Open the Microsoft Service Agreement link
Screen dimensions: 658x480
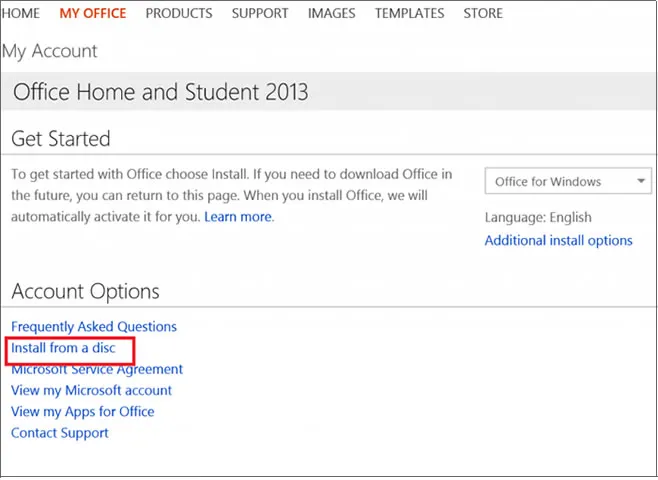[x=97, y=369]
